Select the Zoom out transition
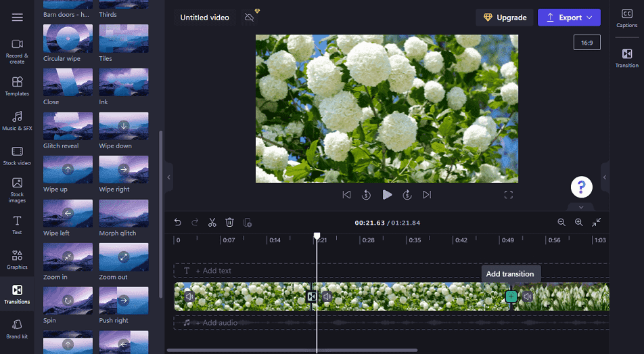 124,257
